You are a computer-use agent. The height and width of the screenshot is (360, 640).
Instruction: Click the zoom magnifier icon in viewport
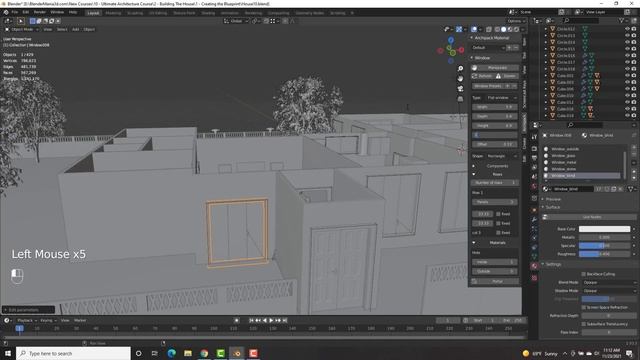click(460, 69)
